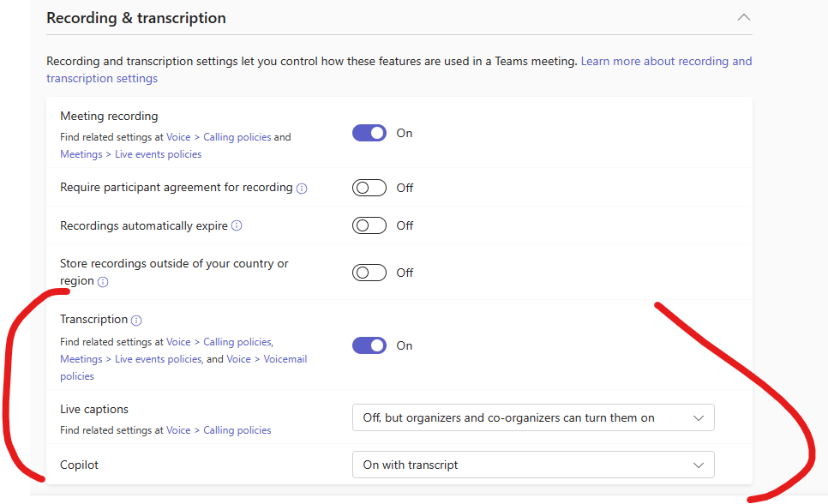Click the info icon beside Require participant agreement

point(303,188)
